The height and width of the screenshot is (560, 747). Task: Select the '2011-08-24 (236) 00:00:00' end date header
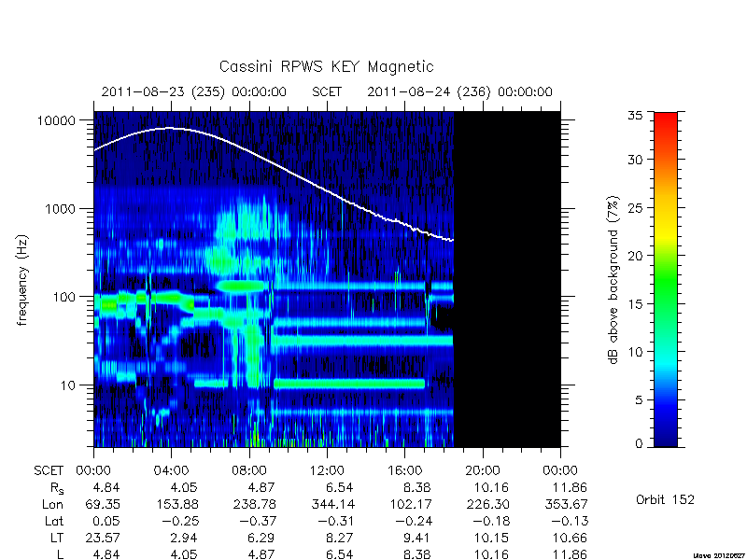(x=459, y=91)
